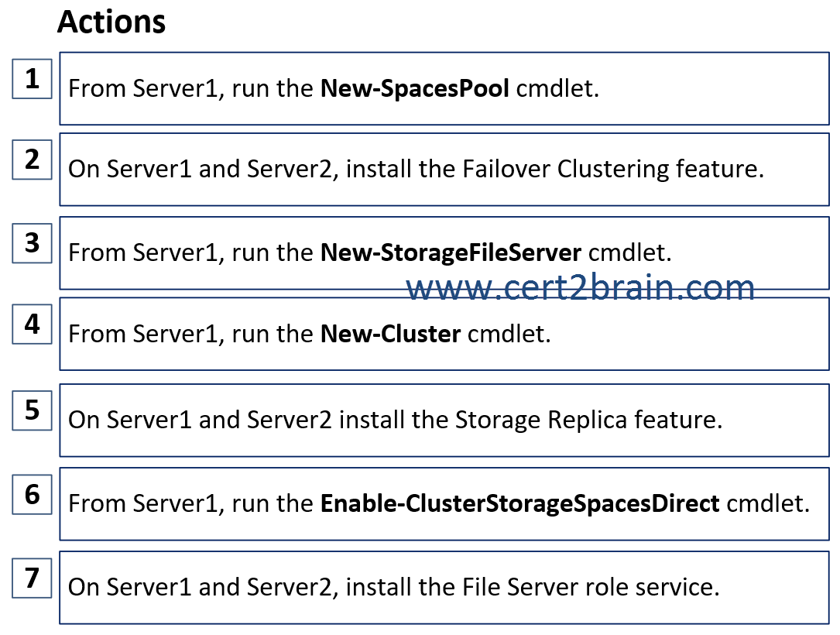Click bold text New-StorageFileServer

click(451, 253)
